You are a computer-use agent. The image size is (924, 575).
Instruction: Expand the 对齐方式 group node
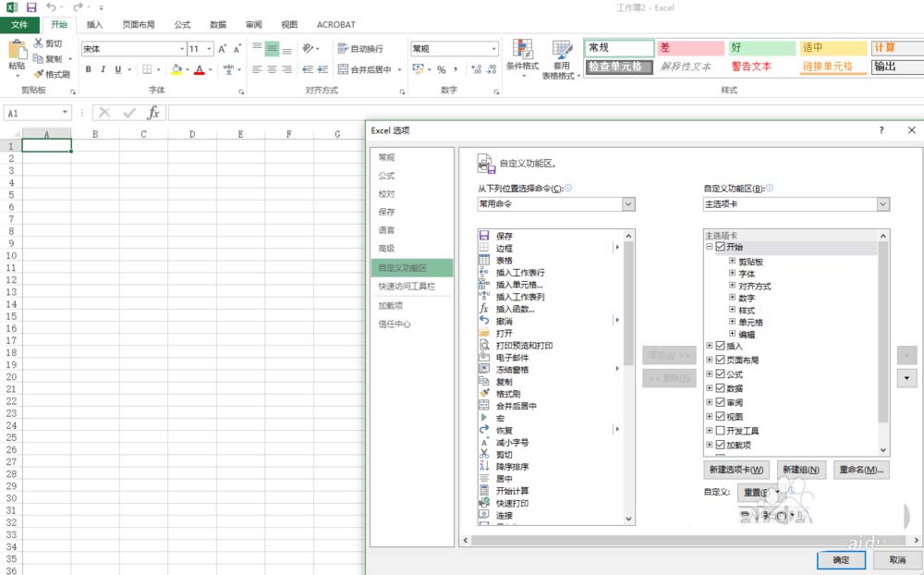(x=732, y=286)
